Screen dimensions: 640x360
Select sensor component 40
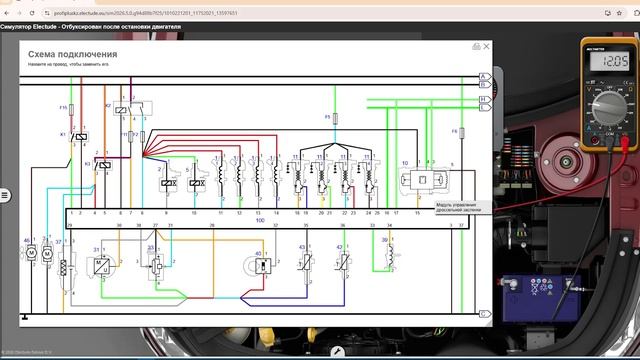pos(259,266)
